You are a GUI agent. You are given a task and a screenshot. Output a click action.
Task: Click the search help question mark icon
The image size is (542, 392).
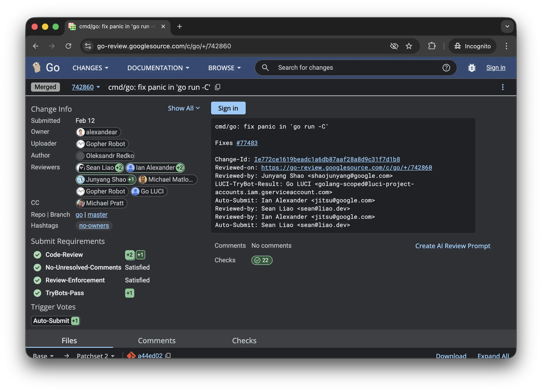click(447, 68)
